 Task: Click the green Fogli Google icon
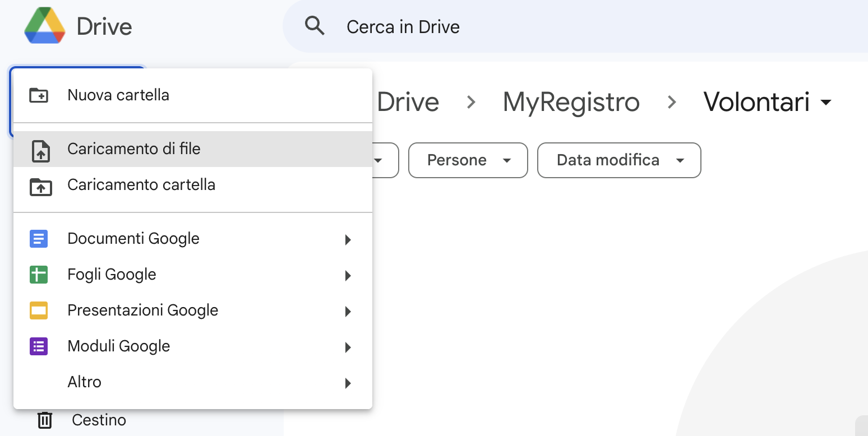coord(39,275)
